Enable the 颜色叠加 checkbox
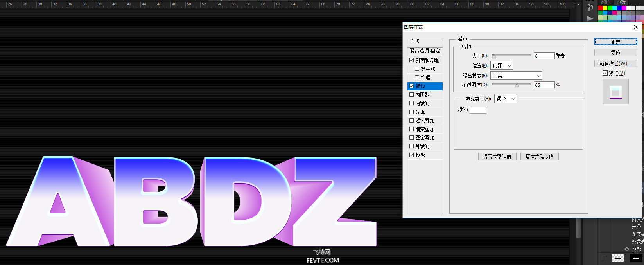Image resolution: width=644 pixels, height=265 pixels. tap(412, 121)
